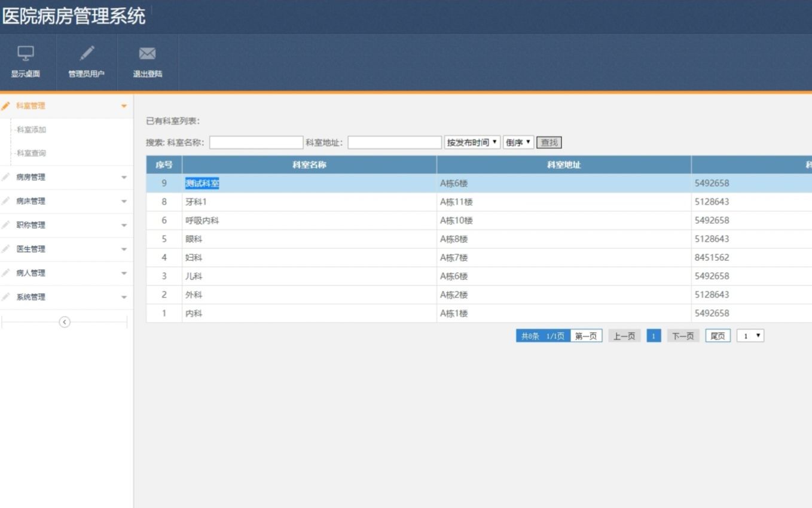
Task: Open the 按发布时间 sort dropdown
Action: tap(472, 142)
